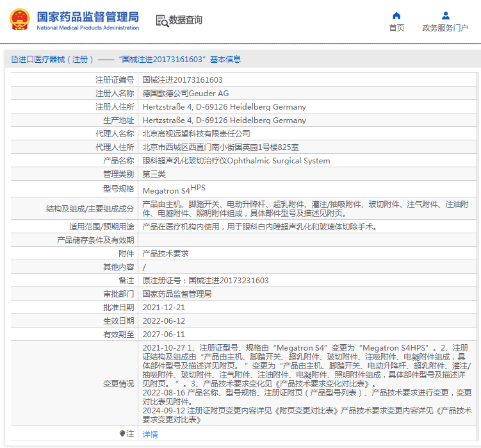Click the 注册人名称 label
This screenshot has height=448, width=481.
tap(115, 94)
